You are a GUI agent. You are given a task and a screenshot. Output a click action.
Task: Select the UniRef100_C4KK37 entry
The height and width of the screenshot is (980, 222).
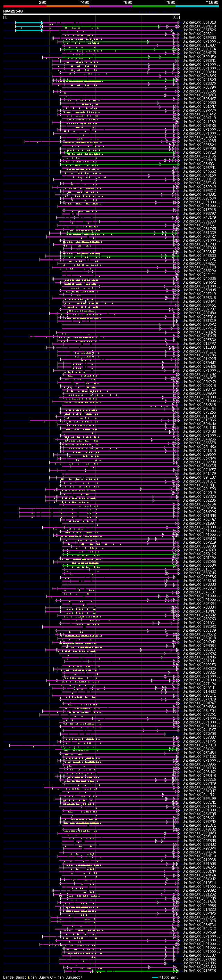tap(199, 592)
